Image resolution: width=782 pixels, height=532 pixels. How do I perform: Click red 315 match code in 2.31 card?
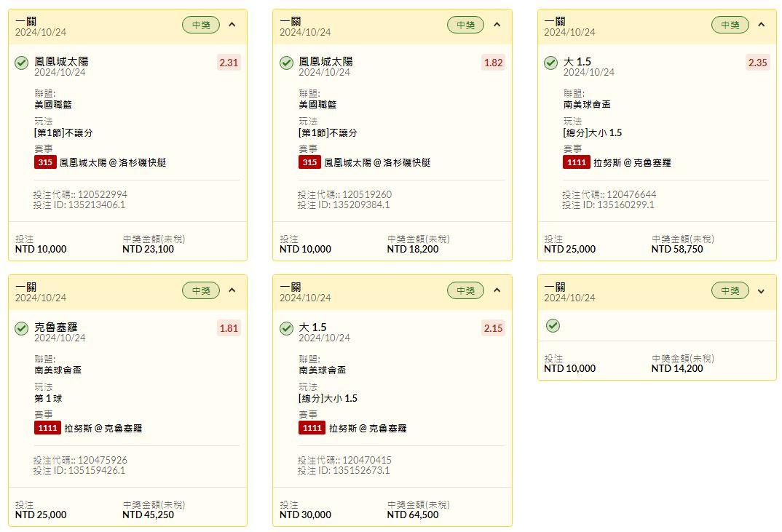tap(45, 162)
